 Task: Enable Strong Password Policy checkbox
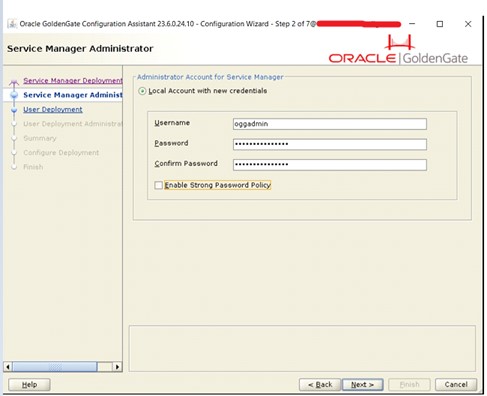pos(159,185)
